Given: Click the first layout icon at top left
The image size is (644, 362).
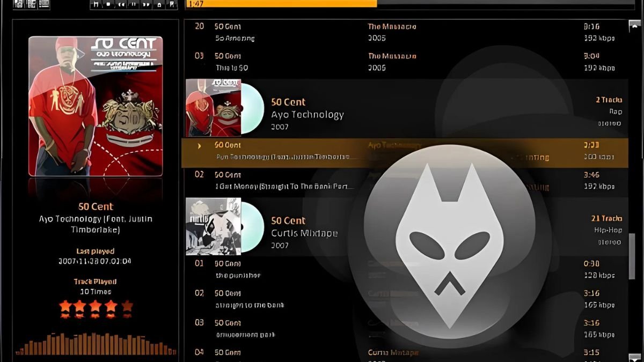Looking at the screenshot, I should click(18, 4).
